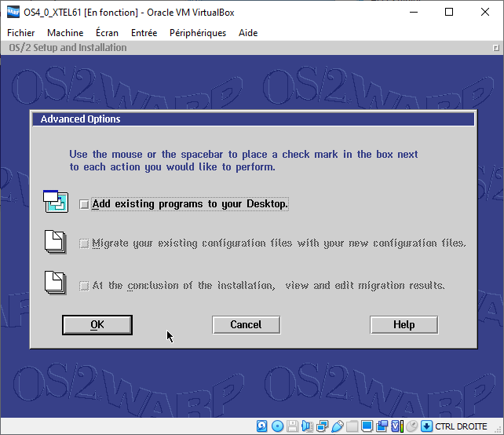Open the Machine menu
This screenshot has width=504, height=435.
tap(65, 33)
